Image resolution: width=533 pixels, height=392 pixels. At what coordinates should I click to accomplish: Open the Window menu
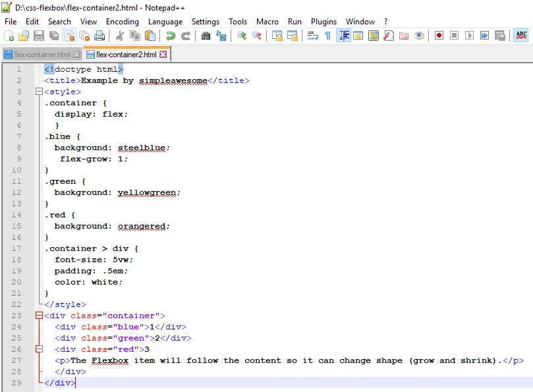[x=360, y=22]
